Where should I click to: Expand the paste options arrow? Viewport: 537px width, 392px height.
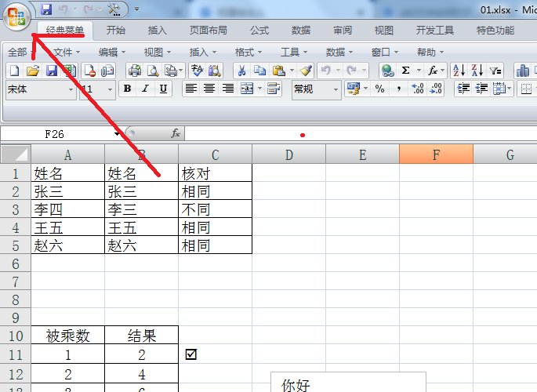coord(292,71)
